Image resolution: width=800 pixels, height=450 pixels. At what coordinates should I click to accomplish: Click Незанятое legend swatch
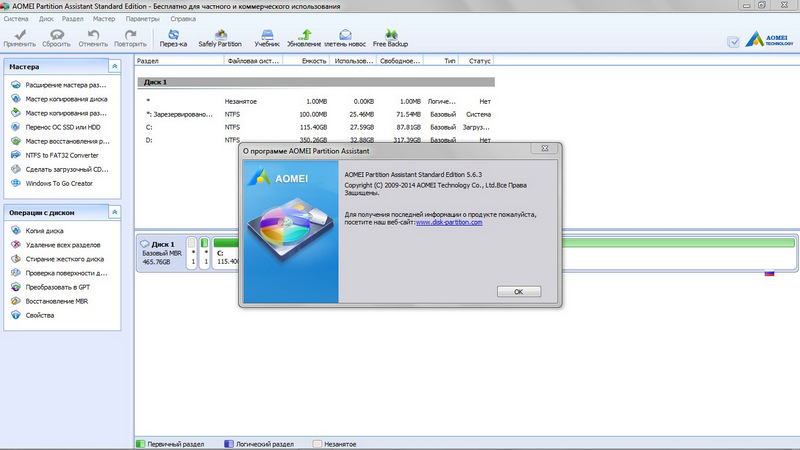(x=317, y=444)
